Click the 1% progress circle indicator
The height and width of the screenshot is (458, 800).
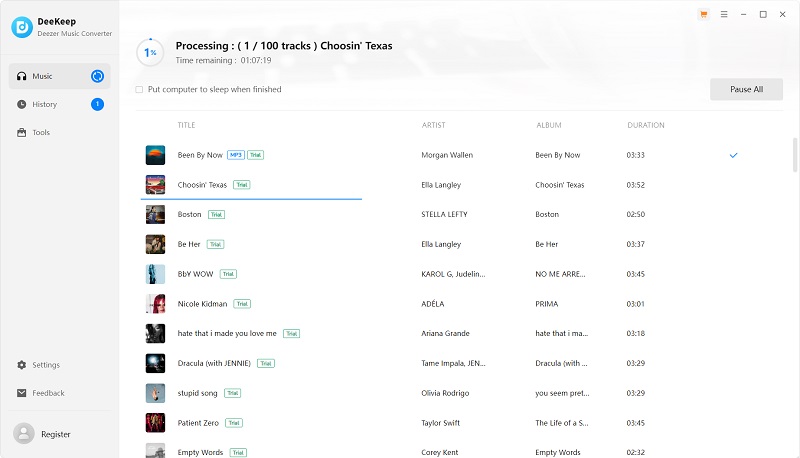(150, 53)
